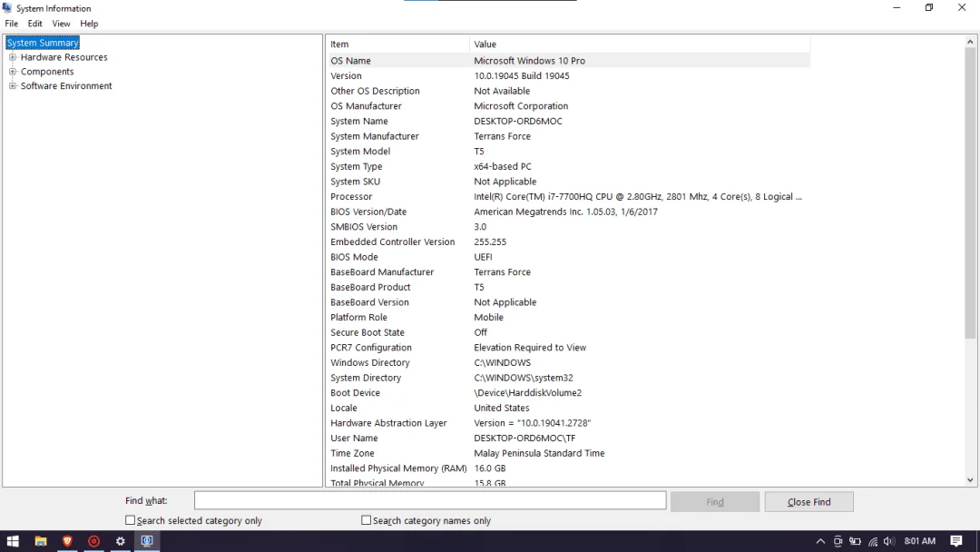The height and width of the screenshot is (552, 980).
Task: Click the Close Find button
Action: point(808,502)
